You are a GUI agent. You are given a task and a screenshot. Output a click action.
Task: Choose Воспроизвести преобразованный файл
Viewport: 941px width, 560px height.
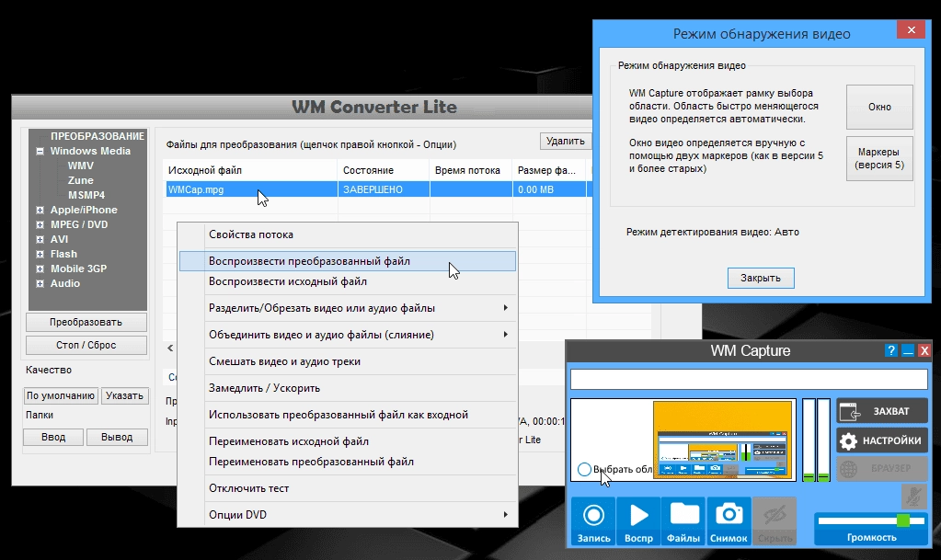point(348,261)
